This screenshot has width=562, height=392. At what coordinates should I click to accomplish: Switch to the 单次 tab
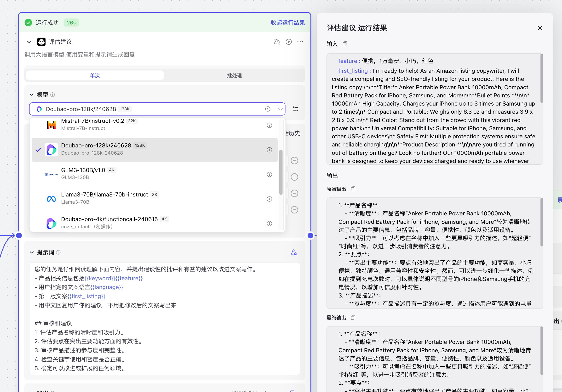[95, 76]
